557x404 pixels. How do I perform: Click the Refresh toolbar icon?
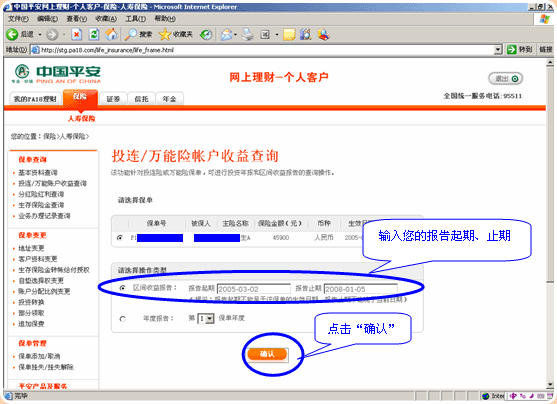(94, 34)
